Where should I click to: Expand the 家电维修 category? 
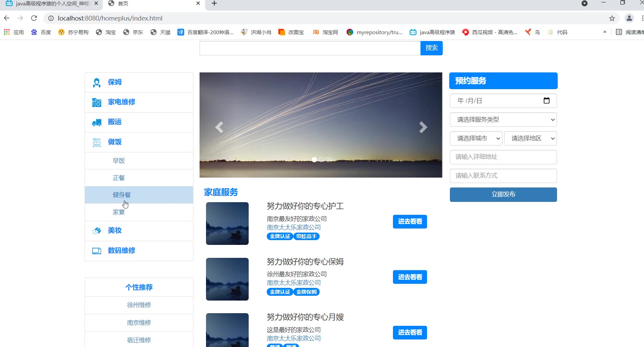139,102
